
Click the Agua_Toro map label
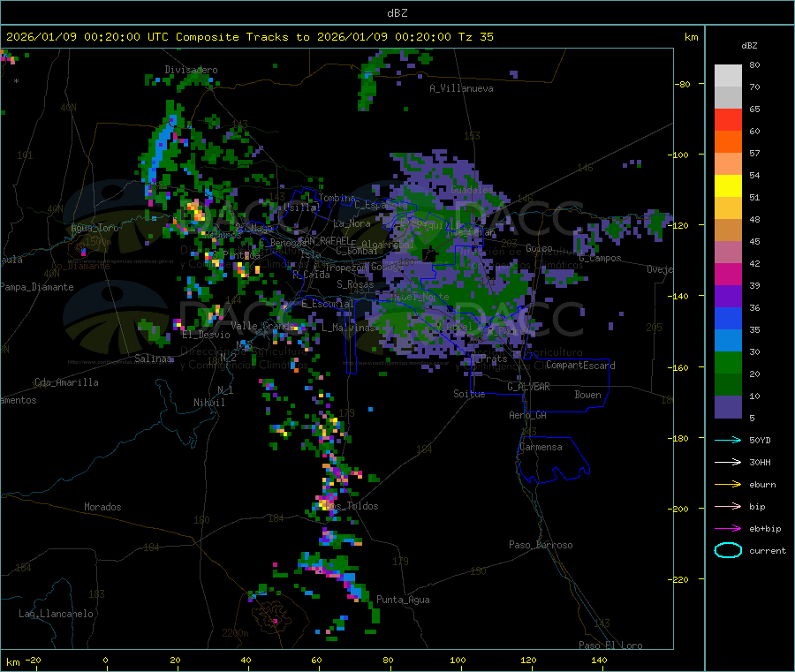click(95, 228)
